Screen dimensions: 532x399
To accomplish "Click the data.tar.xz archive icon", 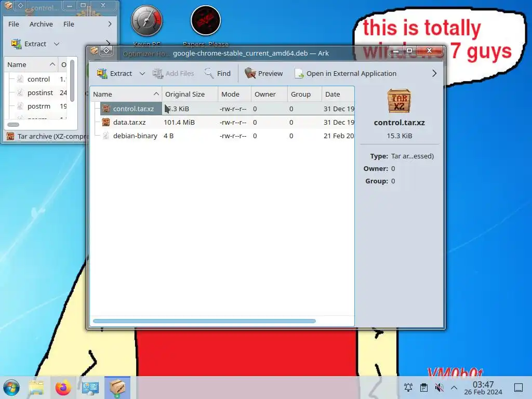I will pos(106,122).
